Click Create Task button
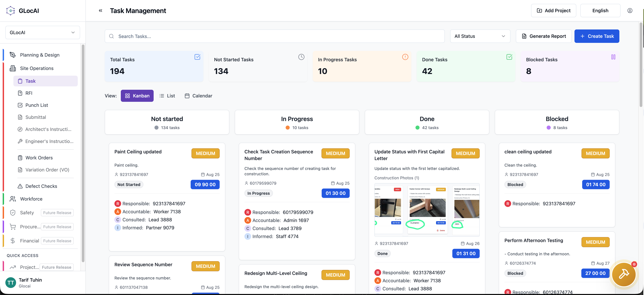644x295 pixels. [x=596, y=36]
